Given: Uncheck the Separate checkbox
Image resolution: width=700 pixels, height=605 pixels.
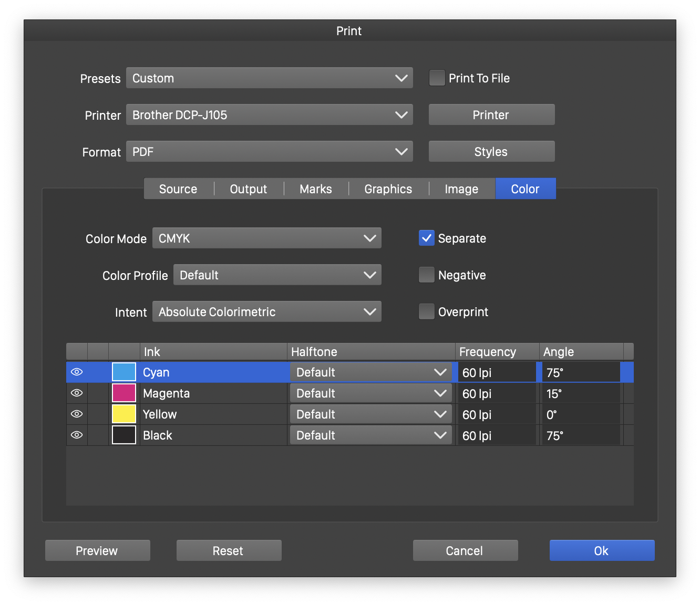Looking at the screenshot, I should tap(427, 238).
